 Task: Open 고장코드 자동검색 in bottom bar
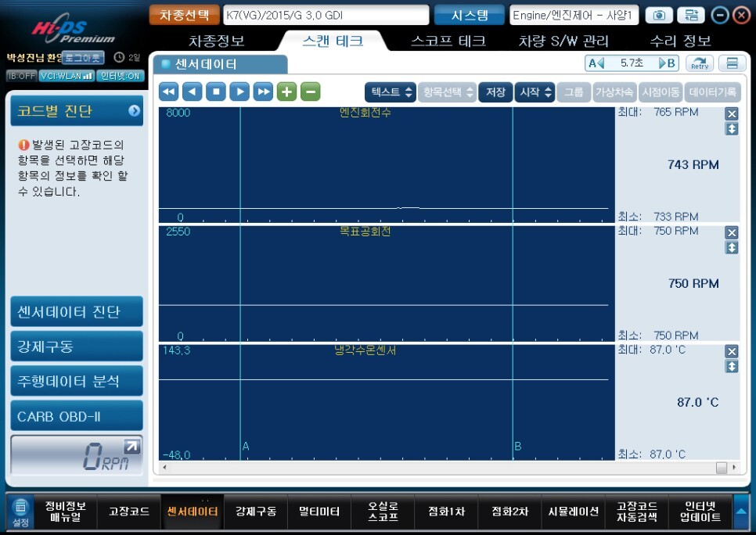637,512
